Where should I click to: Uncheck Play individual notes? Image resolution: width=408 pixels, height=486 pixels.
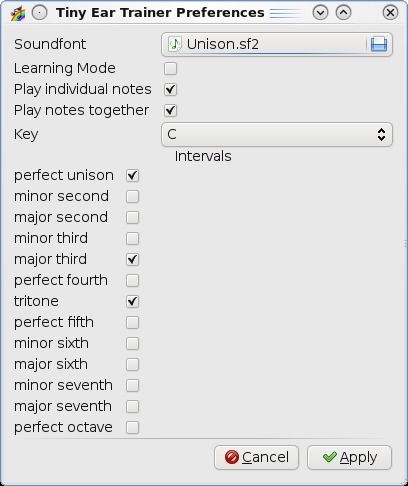170,89
